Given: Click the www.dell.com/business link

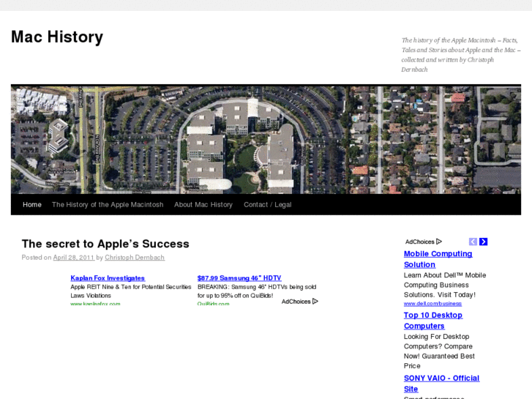Looking at the screenshot, I should (x=432, y=304).
